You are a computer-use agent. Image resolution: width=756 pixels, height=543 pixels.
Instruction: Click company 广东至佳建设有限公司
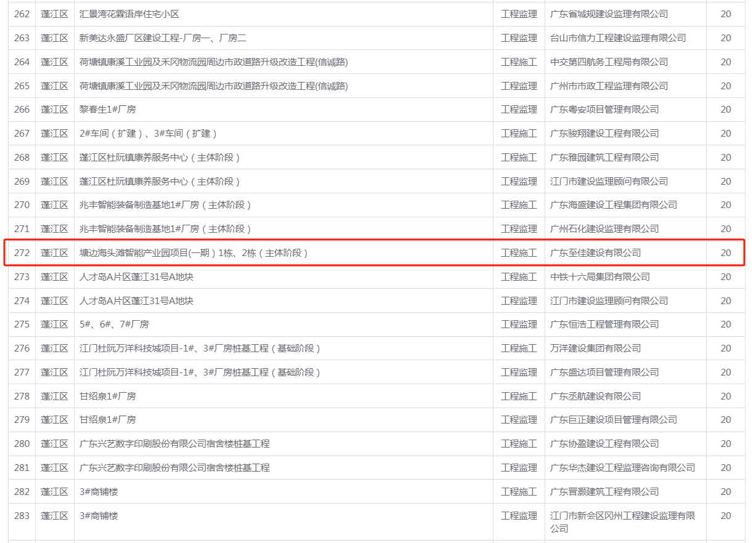[595, 252]
